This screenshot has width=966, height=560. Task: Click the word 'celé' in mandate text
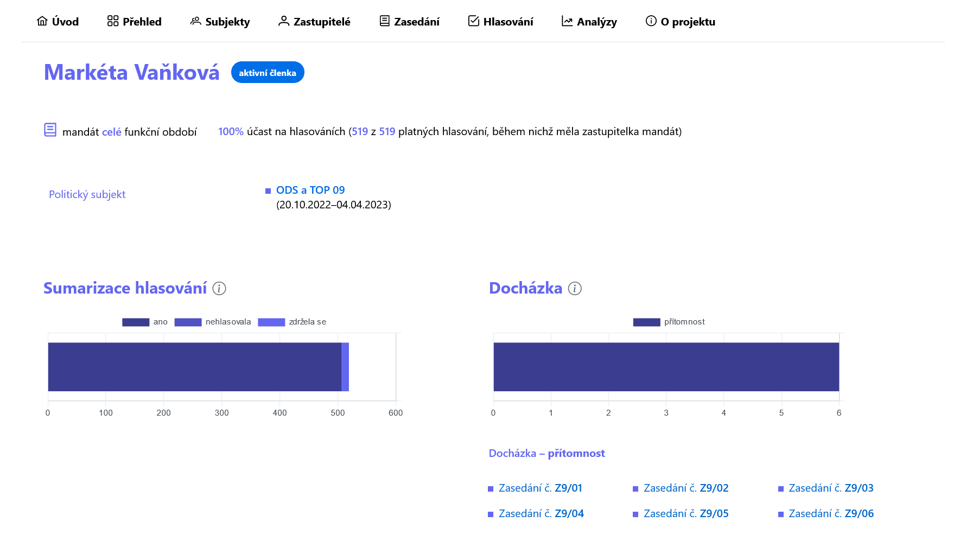(x=112, y=132)
